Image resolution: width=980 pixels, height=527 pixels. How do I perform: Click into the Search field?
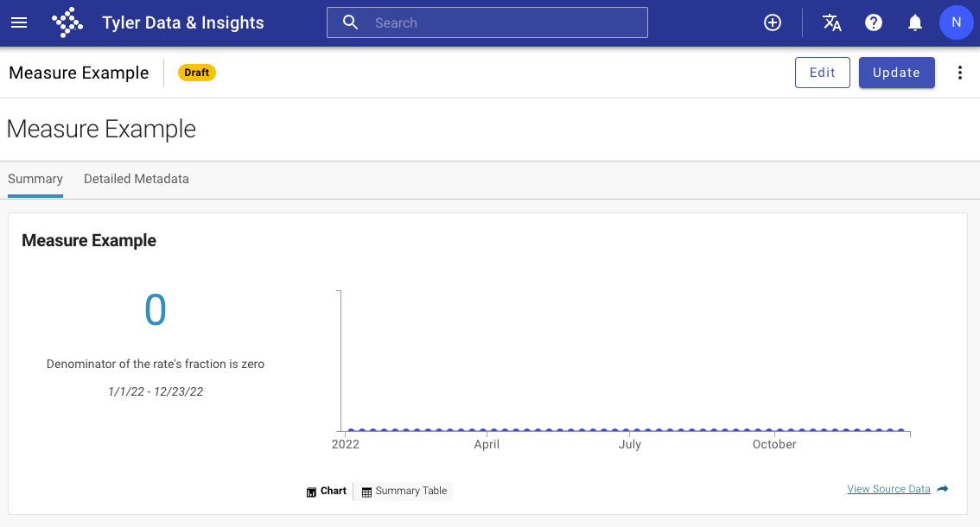tap(487, 22)
